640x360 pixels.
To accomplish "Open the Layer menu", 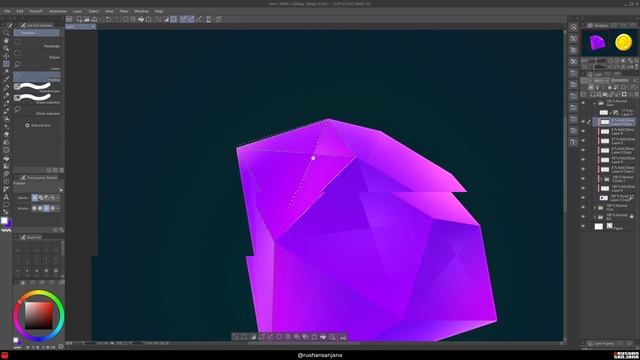I will [77, 11].
